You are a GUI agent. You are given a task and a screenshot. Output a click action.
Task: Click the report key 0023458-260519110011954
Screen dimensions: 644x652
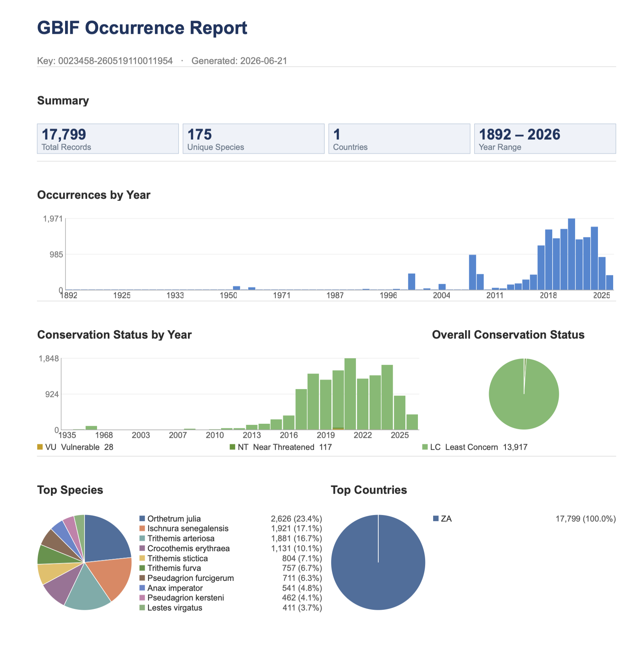(115, 61)
